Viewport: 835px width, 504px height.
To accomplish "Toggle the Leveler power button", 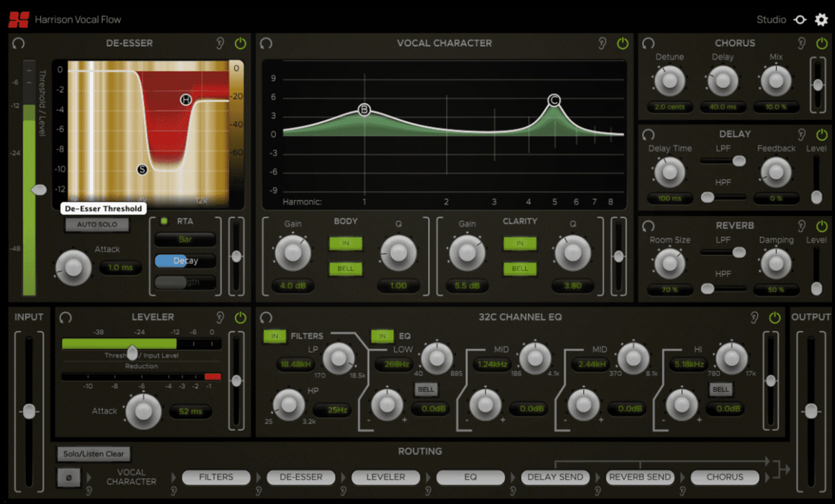I will pos(241,318).
